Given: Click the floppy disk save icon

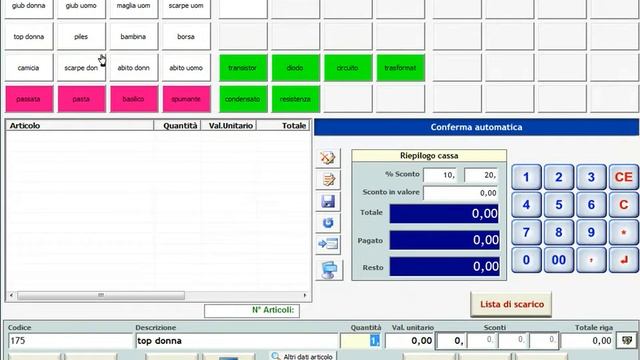Looking at the screenshot, I should (328, 201).
